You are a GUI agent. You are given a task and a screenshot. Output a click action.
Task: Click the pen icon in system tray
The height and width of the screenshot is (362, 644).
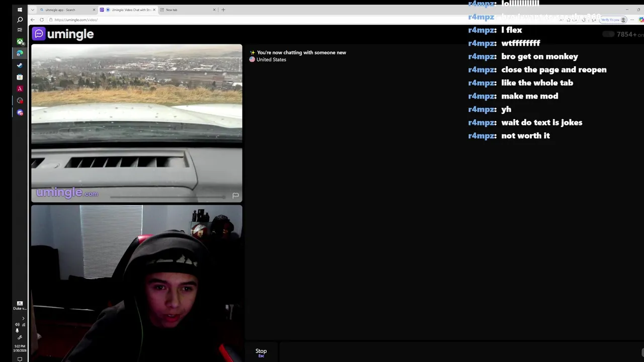(20, 337)
